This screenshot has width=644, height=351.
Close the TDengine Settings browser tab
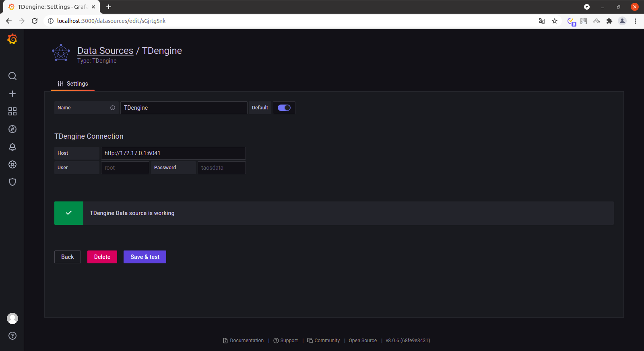click(93, 7)
